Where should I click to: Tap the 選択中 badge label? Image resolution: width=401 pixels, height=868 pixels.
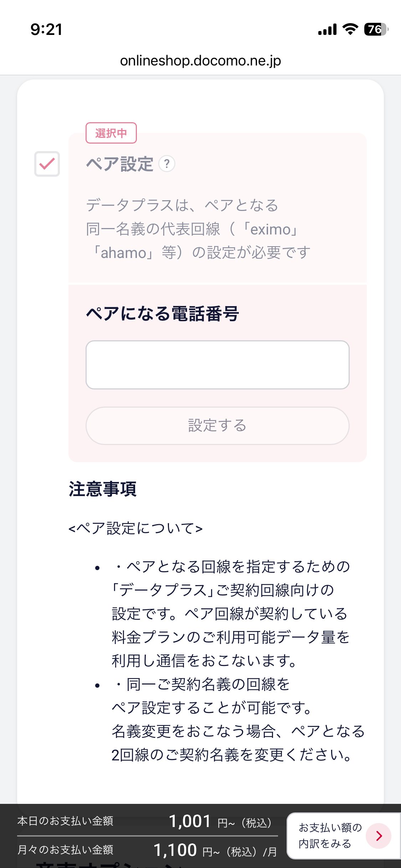click(x=111, y=133)
